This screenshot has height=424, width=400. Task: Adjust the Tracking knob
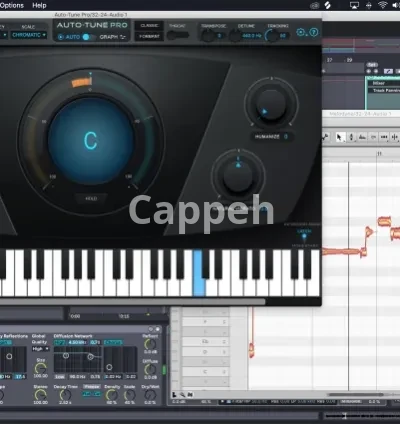coord(272,35)
